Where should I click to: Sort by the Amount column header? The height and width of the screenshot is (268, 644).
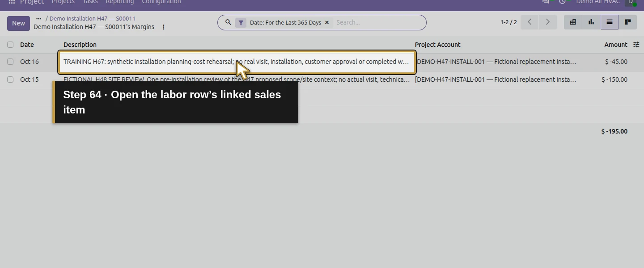[616, 45]
